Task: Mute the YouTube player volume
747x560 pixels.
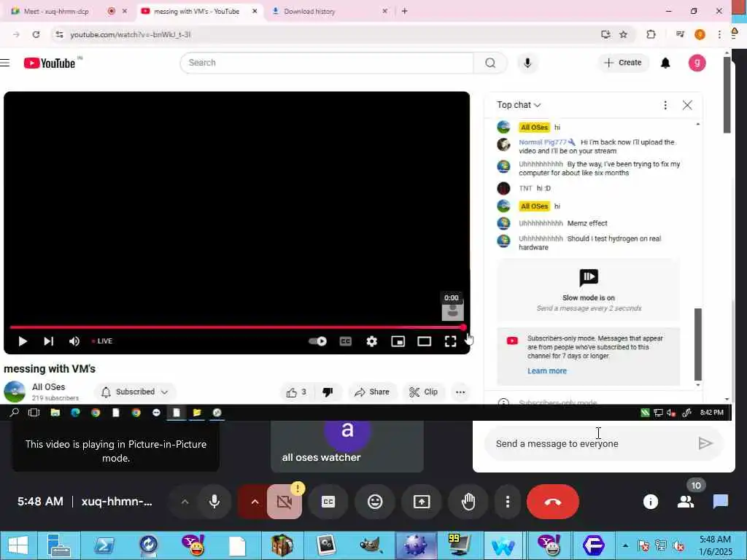Action: point(74,341)
